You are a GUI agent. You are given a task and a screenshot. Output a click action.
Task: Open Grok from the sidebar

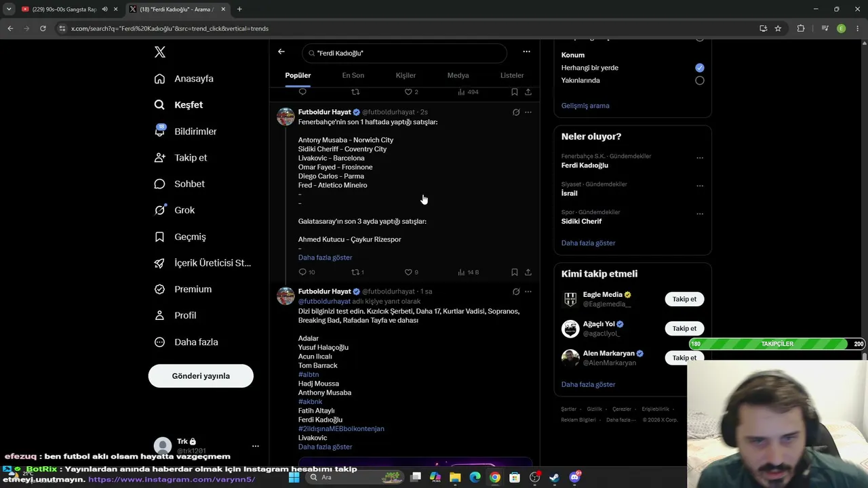(174, 210)
